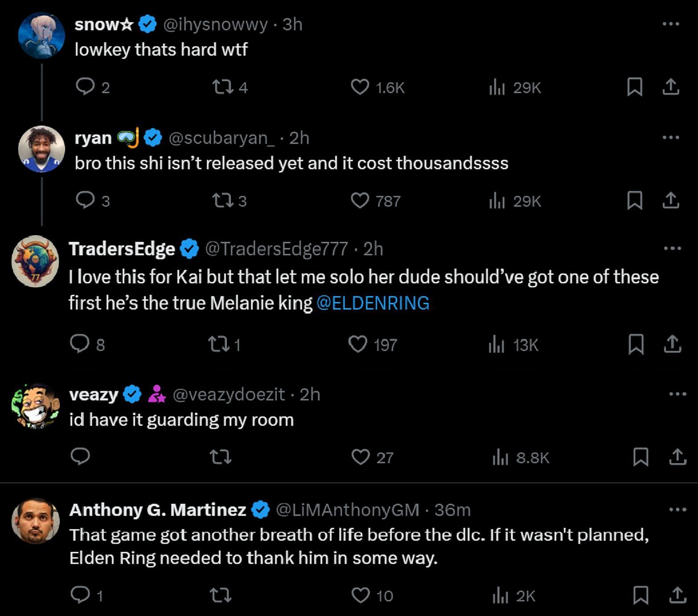The height and width of the screenshot is (616, 698).
Task: Open more options menu on Anthony's tweet
Action: pyautogui.click(x=678, y=509)
